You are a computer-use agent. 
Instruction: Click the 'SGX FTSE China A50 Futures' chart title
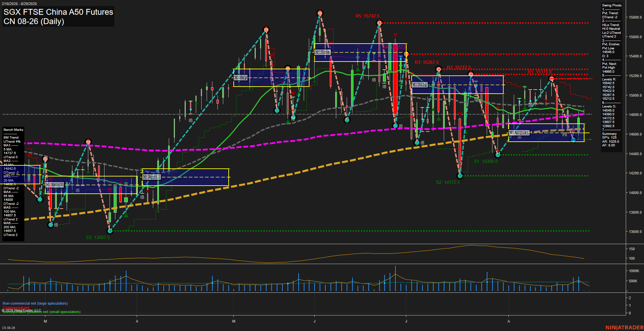(58, 12)
